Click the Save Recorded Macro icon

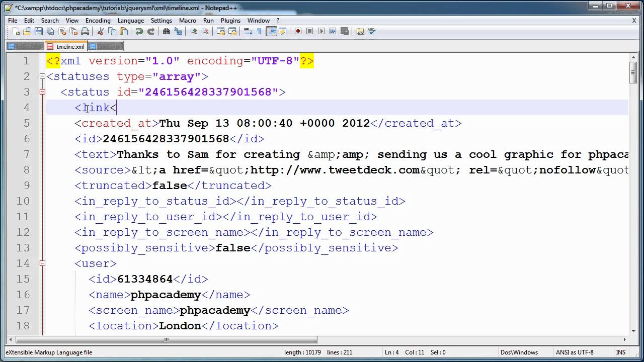click(x=345, y=31)
